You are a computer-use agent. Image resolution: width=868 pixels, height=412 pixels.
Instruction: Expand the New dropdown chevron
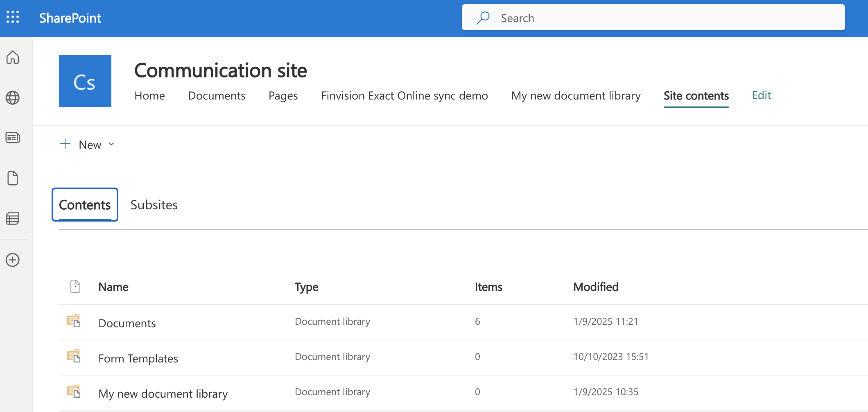coord(111,144)
